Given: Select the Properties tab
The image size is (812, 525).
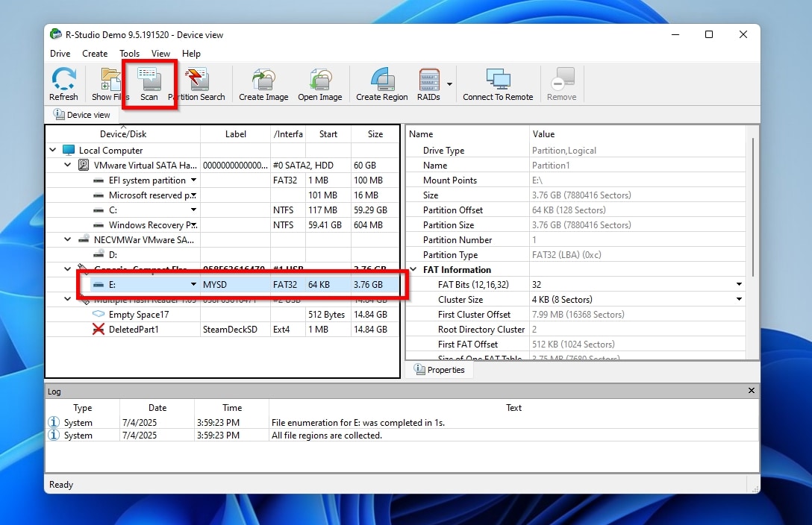Looking at the screenshot, I should [x=439, y=370].
